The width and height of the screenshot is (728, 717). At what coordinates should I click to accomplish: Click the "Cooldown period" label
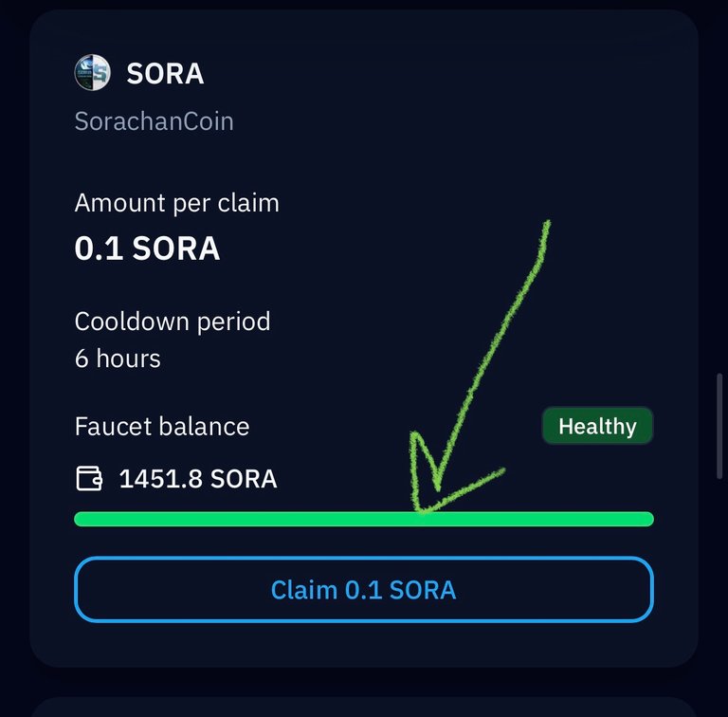click(173, 322)
